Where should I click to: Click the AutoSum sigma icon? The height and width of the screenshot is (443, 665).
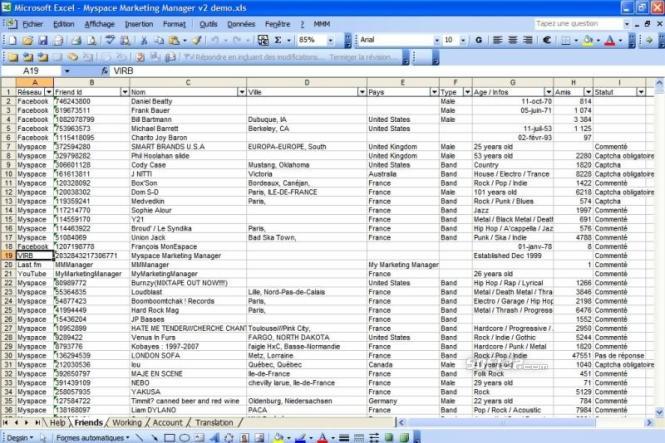click(278, 40)
